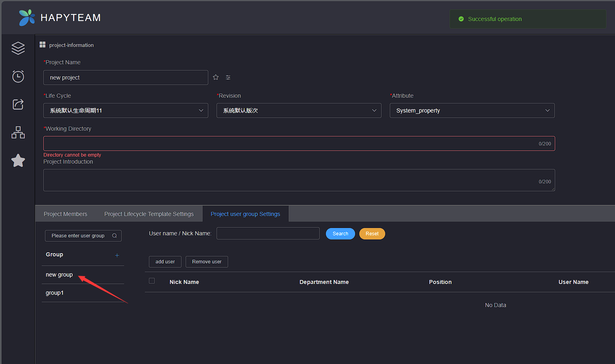Click the 'Directory cannot be empty' error message
The height and width of the screenshot is (364, 615).
tap(72, 155)
